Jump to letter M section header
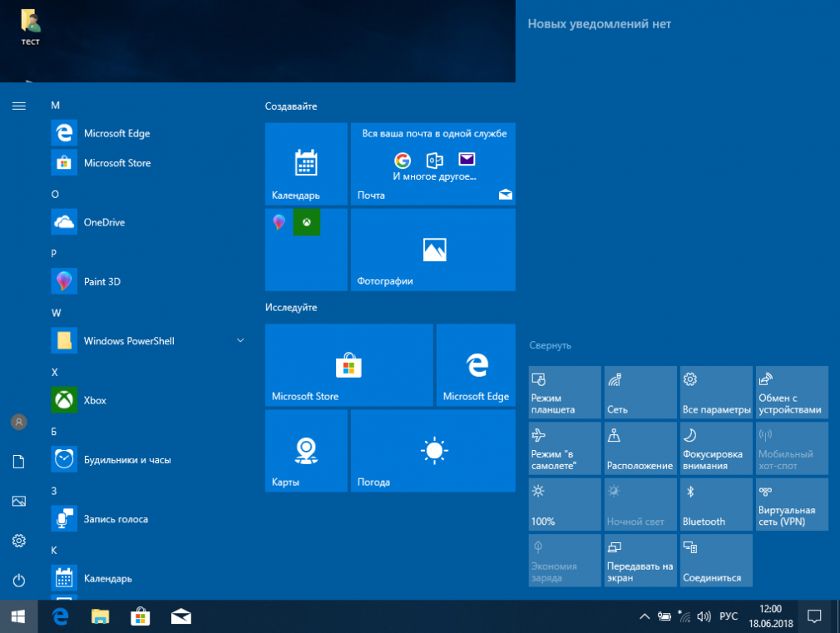Image resolution: width=840 pixels, height=633 pixels. (55, 105)
